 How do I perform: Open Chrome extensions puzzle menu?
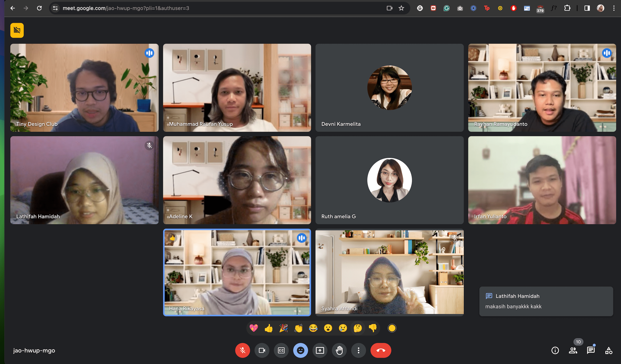click(x=567, y=8)
